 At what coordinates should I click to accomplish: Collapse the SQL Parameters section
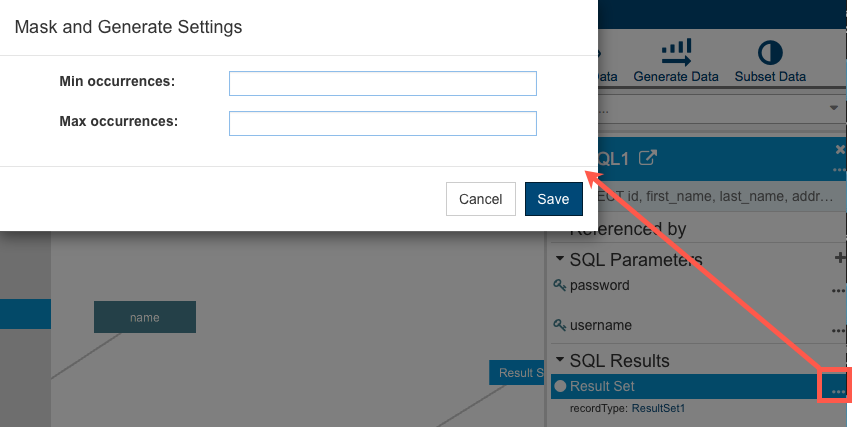[x=560, y=258]
